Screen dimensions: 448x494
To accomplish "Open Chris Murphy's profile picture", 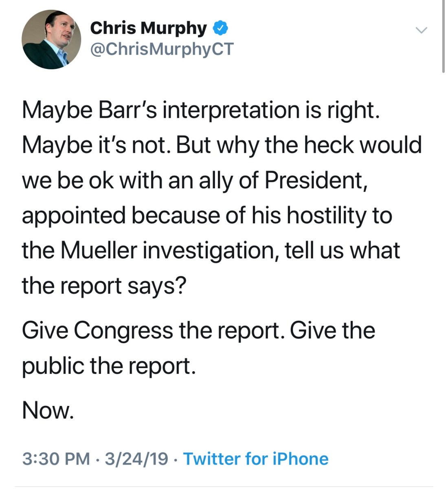I will [x=51, y=40].
